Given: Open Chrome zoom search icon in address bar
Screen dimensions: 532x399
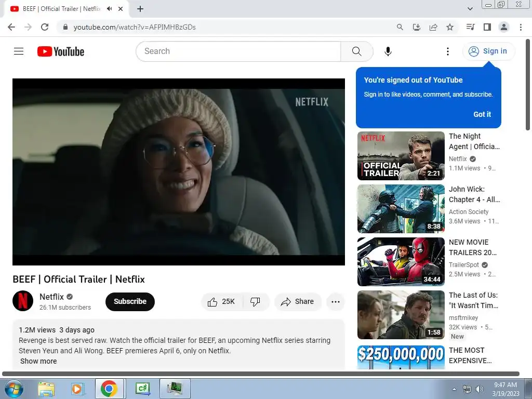Looking at the screenshot, I should click(x=400, y=27).
